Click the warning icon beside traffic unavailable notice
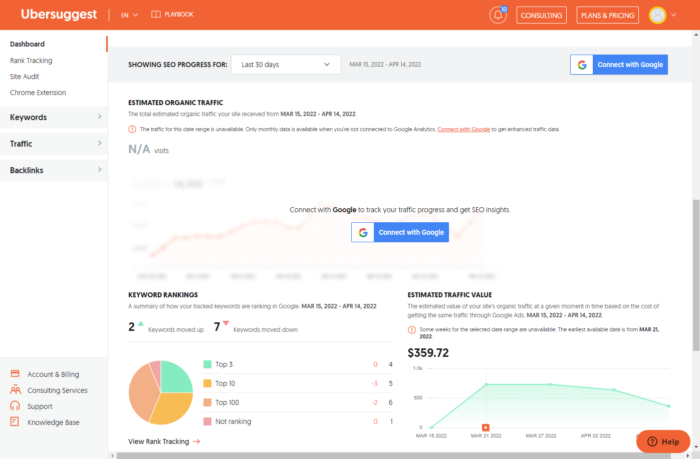This screenshot has height=459, width=700. (x=132, y=129)
